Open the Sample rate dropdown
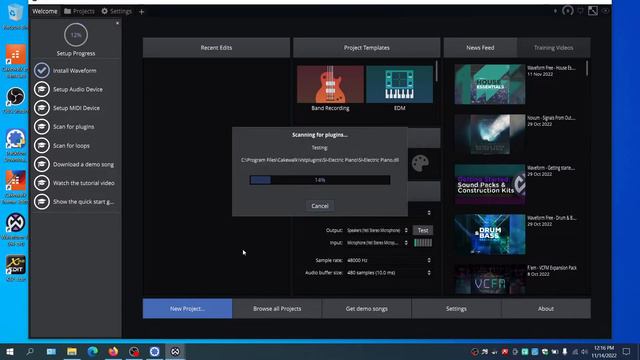Viewport: 640px width, 360px height. pyautogui.click(x=389, y=260)
